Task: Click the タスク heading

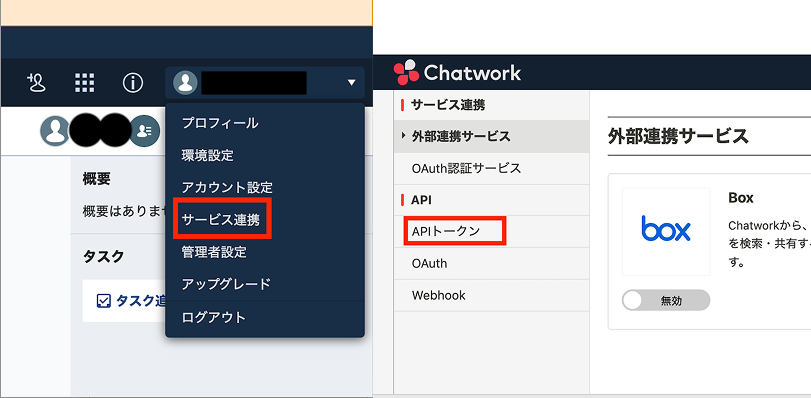Action: click(x=103, y=256)
